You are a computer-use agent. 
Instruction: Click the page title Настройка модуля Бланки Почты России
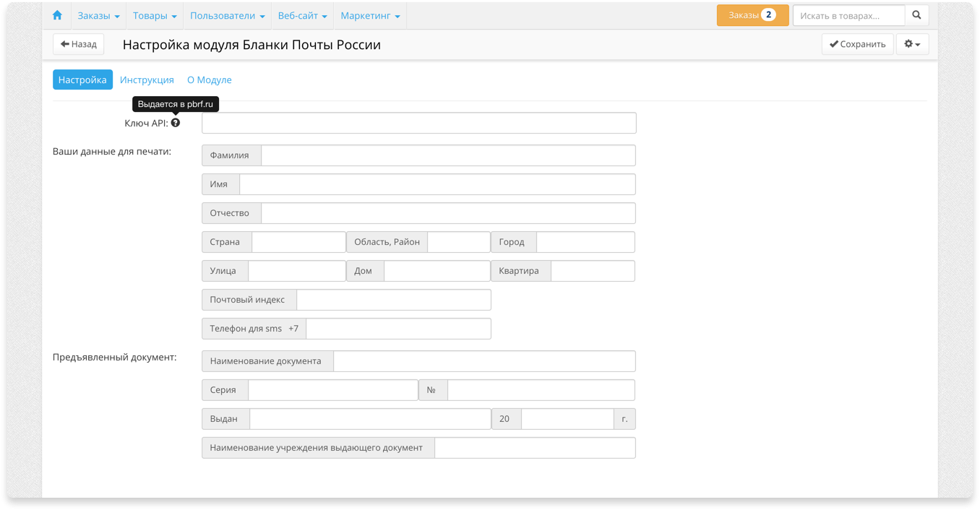coord(252,45)
